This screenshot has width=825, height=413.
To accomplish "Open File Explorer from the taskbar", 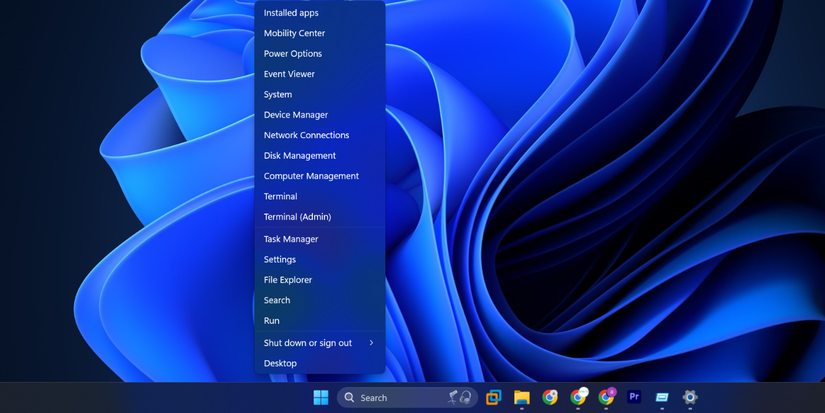I will [522, 397].
